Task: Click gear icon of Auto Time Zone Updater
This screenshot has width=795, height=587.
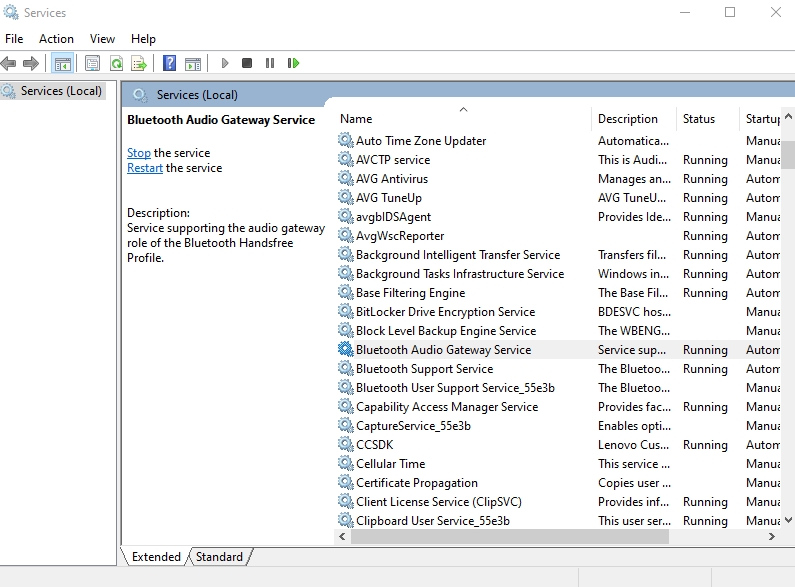Action: pyautogui.click(x=345, y=140)
